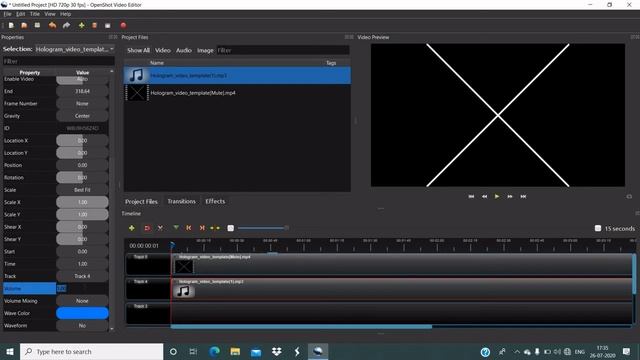Rewind the video preview
Viewport: 640px width, 360px height.
point(484,196)
